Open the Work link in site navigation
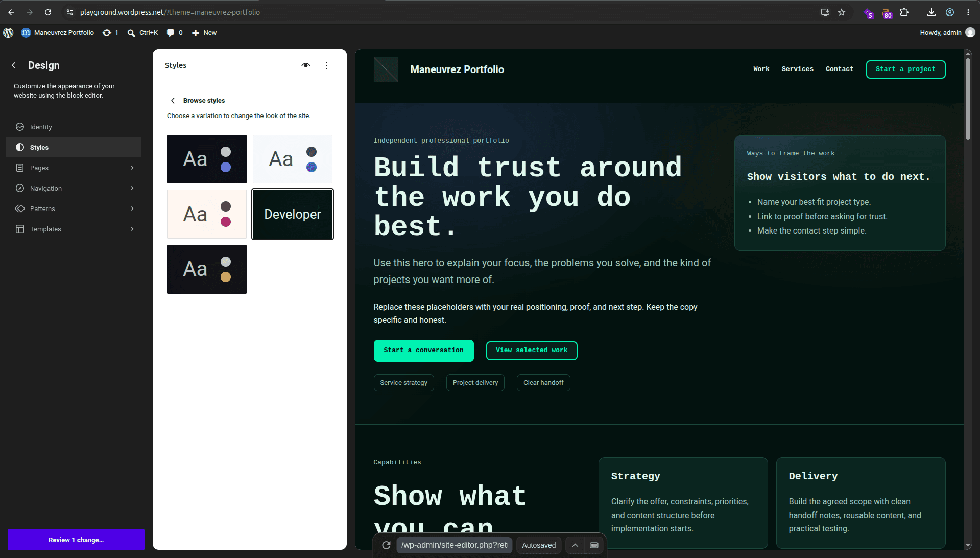 tap(761, 69)
